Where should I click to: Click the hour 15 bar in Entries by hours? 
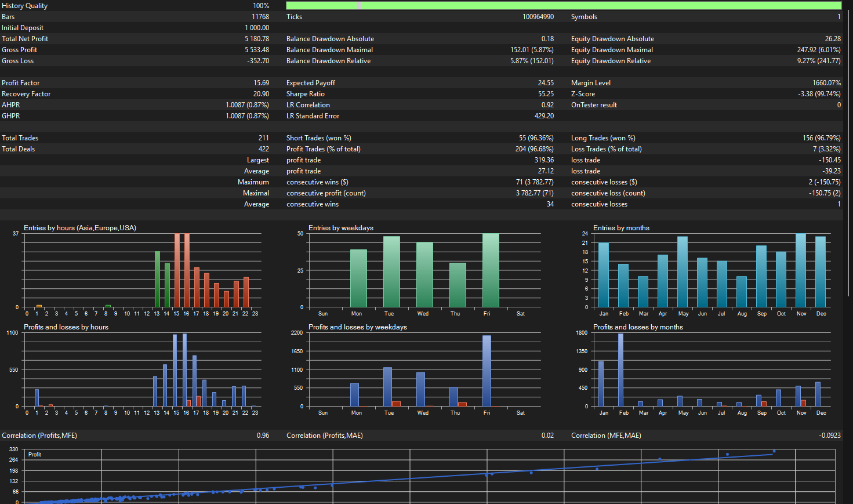point(177,270)
